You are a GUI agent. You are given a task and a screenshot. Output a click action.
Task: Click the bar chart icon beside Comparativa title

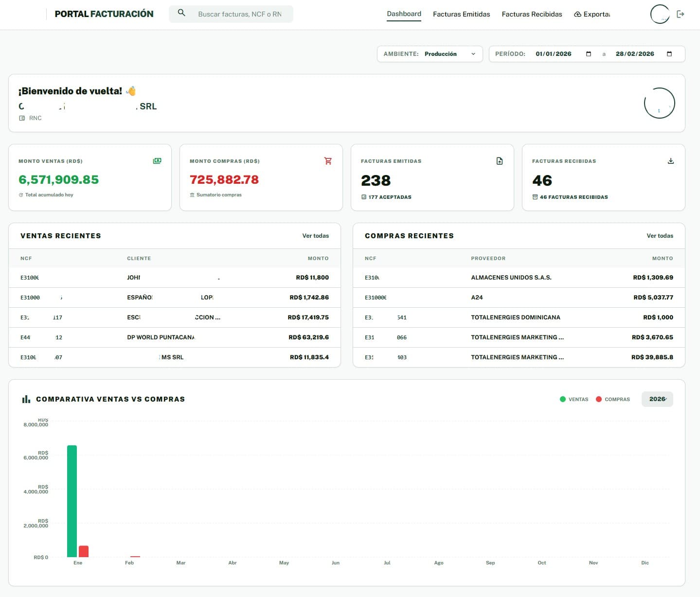coord(26,399)
